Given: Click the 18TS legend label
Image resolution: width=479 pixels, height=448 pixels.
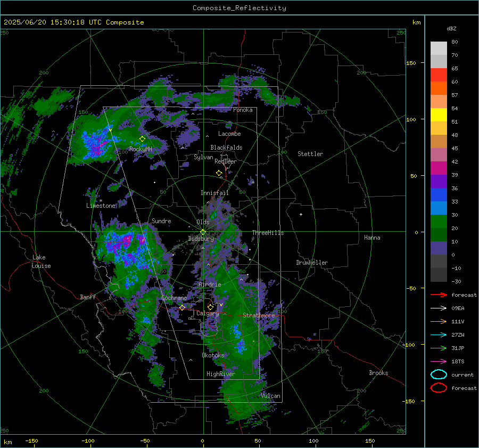Looking at the screenshot, I should 458,362.
